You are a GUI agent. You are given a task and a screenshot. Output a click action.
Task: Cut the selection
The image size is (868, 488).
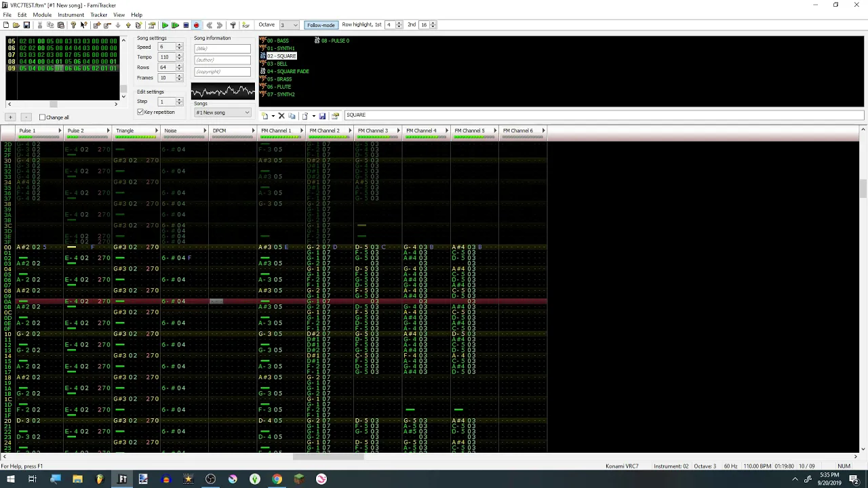point(40,25)
